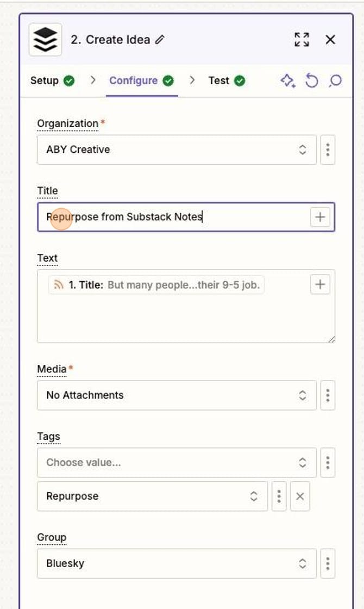Open more options beside Tags Choose value field

point(328,463)
